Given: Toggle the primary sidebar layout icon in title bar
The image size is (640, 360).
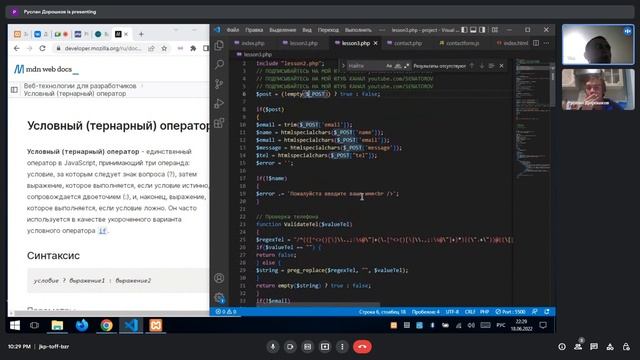Looking at the screenshot, I should coord(464,30).
